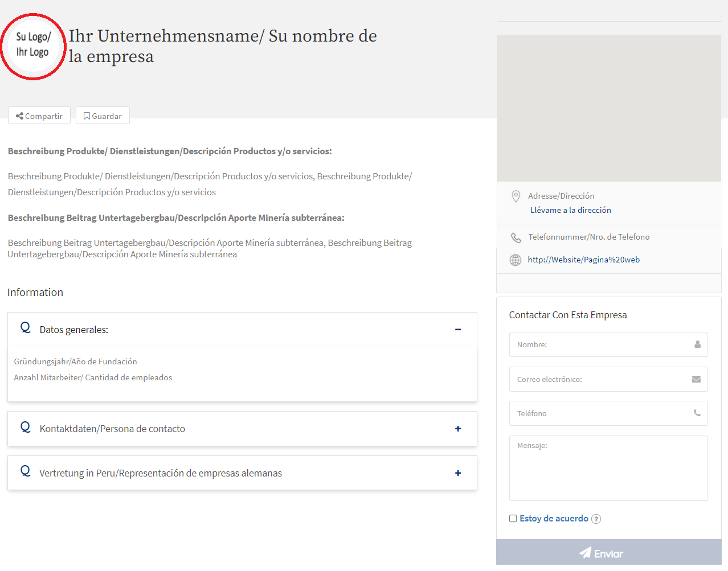The image size is (728, 571).
Task: Click bold Beschreibung Beitrag Untertagebergbau heading
Action: click(x=176, y=218)
